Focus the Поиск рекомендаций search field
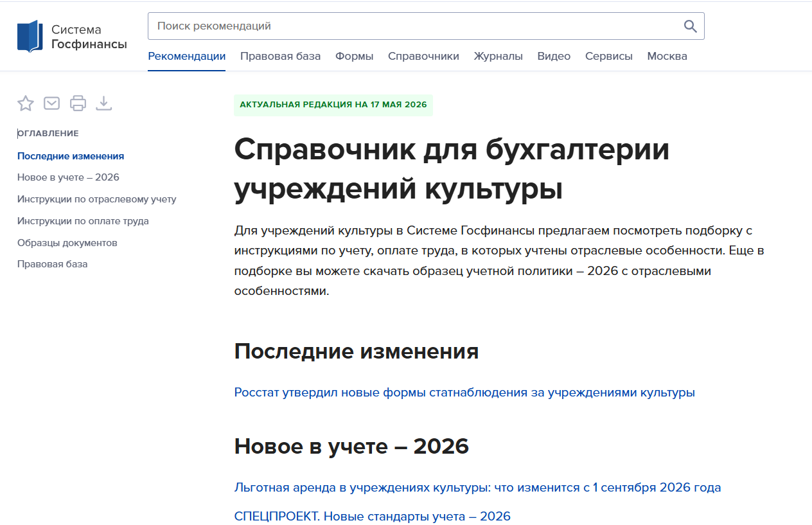Screen dimensions: 812x525 point(426,26)
